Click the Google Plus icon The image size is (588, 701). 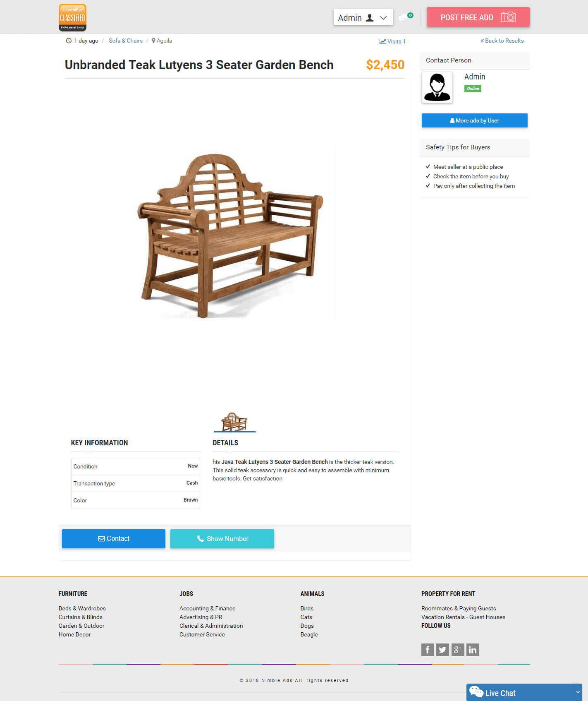457,650
